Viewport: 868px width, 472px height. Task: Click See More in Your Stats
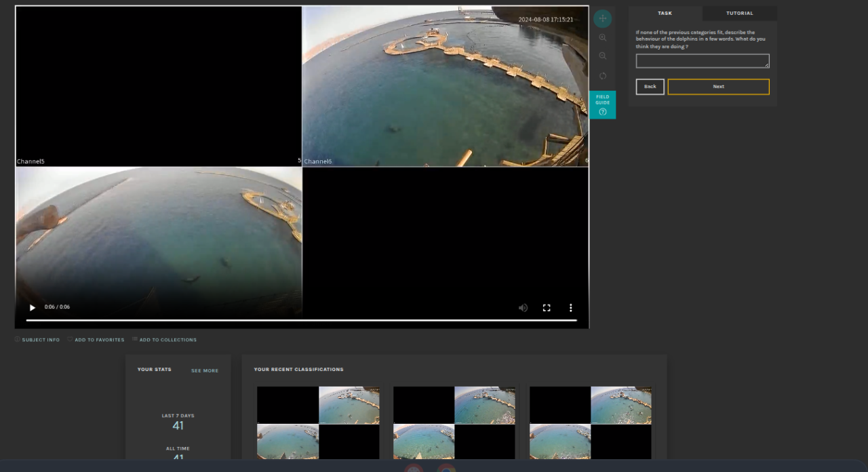point(204,371)
